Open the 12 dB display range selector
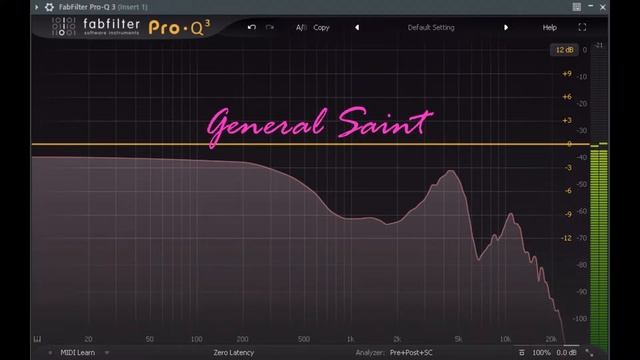This screenshot has width=640, height=360. tap(564, 50)
